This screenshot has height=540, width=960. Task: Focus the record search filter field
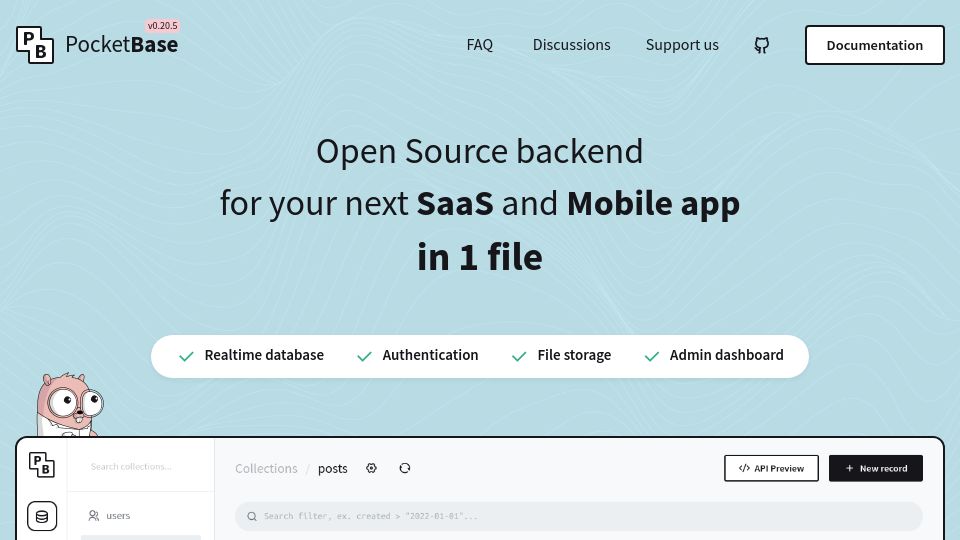pyautogui.click(x=579, y=516)
